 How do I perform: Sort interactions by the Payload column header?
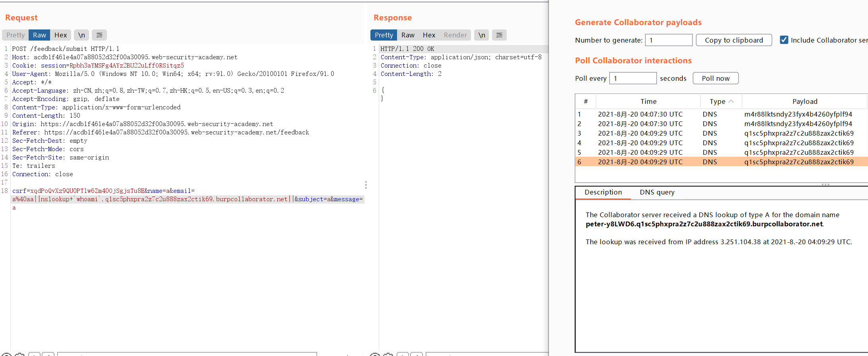coord(804,101)
